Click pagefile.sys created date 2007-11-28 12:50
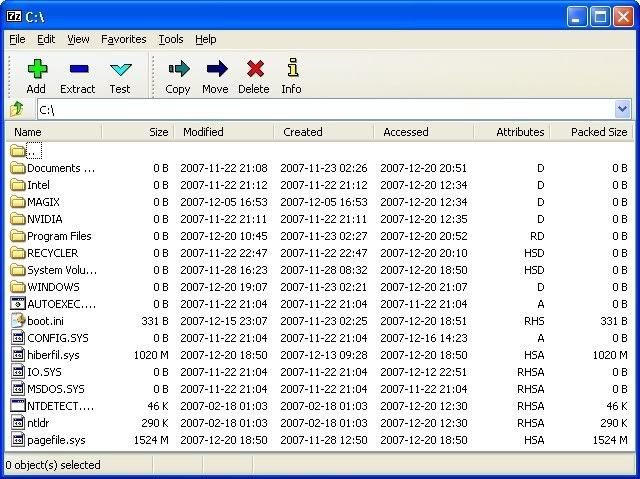640x479 pixels. (324, 440)
